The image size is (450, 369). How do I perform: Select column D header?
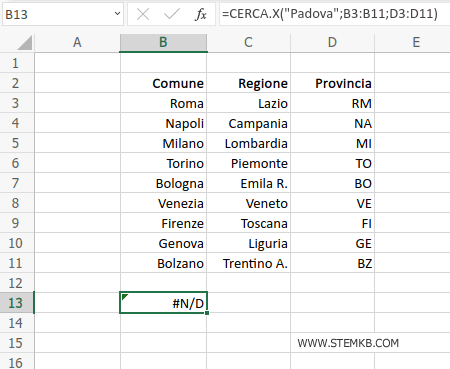point(332,43)
